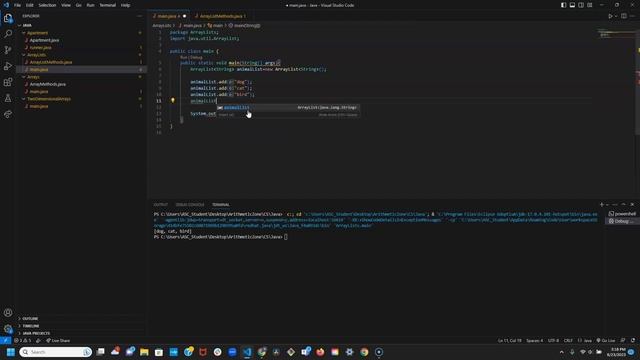Click Go Live in the status bar
This screenshot has width=640, height=360.
click(606, 340)
